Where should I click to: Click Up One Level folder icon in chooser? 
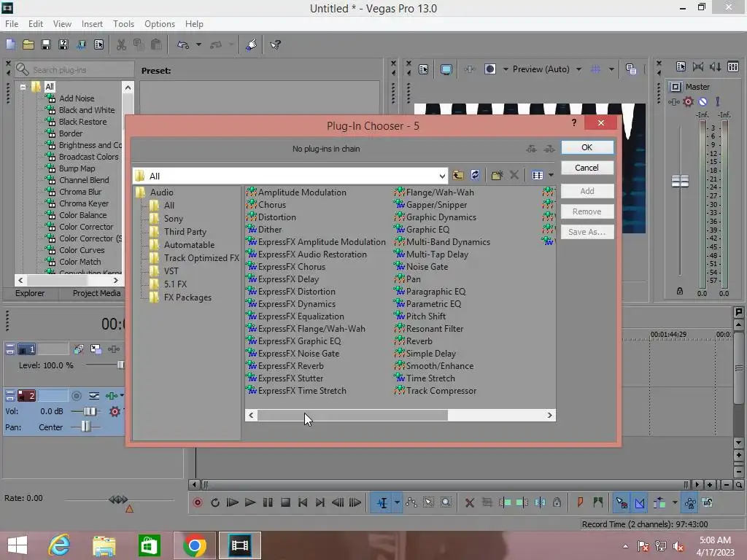[x=458, y=175]
